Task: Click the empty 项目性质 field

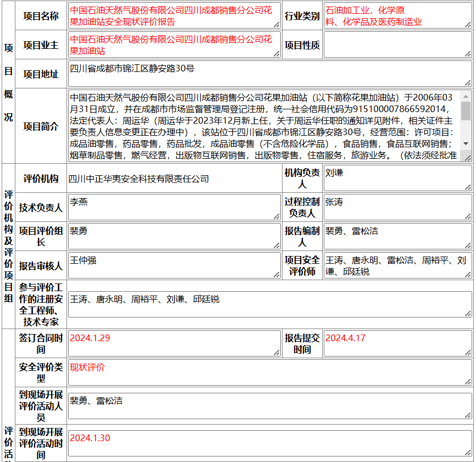Action: click(398, 45)
